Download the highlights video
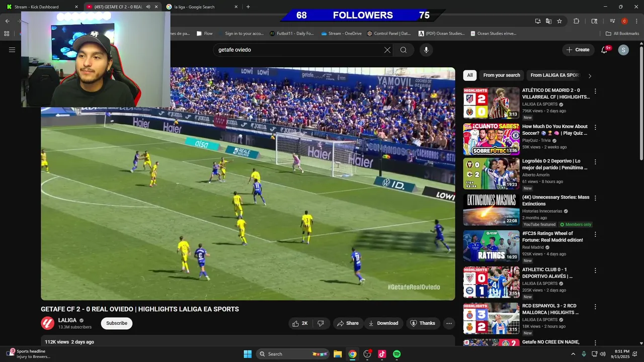The height and width of the screenshot is (362, 644). click(x=383, y=323)
